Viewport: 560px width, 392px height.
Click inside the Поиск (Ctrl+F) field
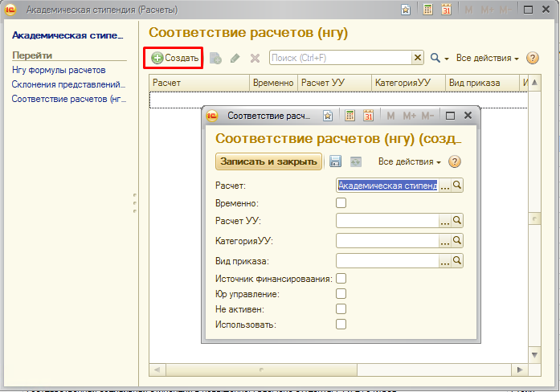coord(341,58)
